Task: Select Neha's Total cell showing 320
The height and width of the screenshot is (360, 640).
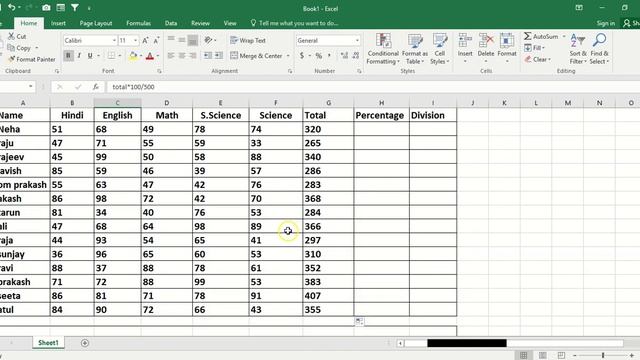Action: tap(328, 129)
